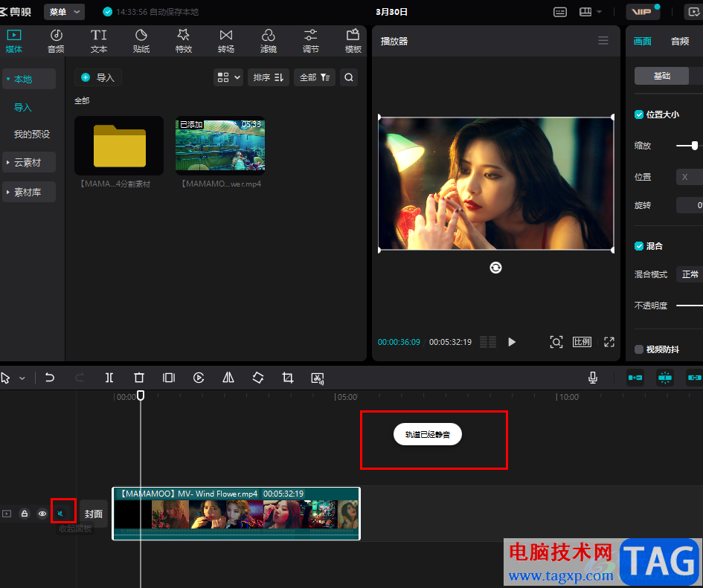Image resolution: width=703 pixels, height=588 pixels.
Task: Play the video in the player
Action: click(x=512, y=342)
